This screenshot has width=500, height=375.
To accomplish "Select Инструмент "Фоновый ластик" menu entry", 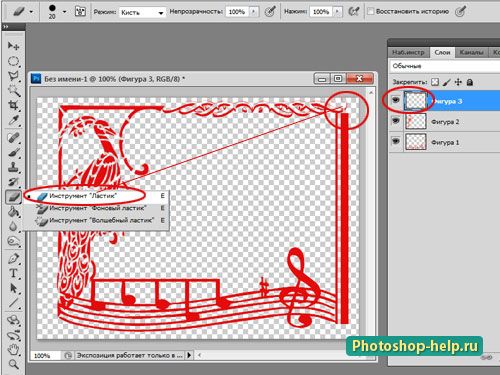I will coord(97,208).
